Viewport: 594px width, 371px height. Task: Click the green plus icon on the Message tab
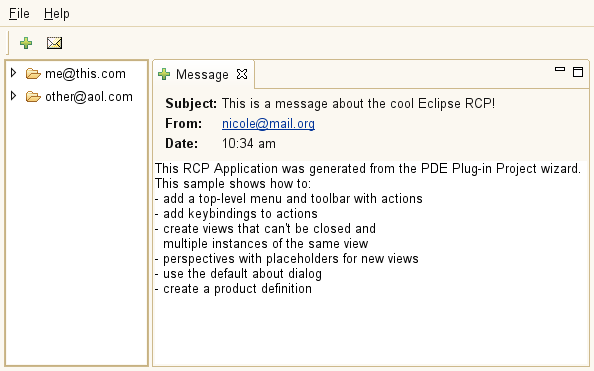164,74
